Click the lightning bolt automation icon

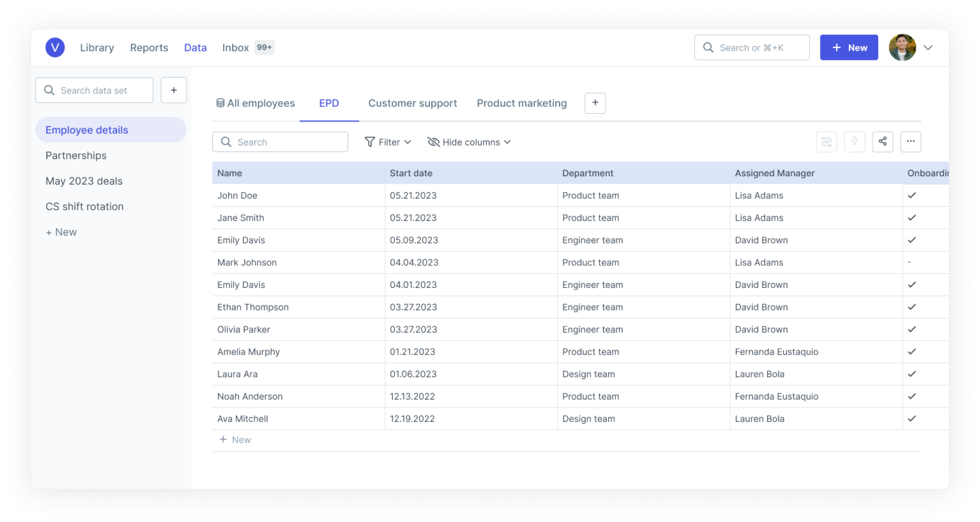tap(854, 142)
